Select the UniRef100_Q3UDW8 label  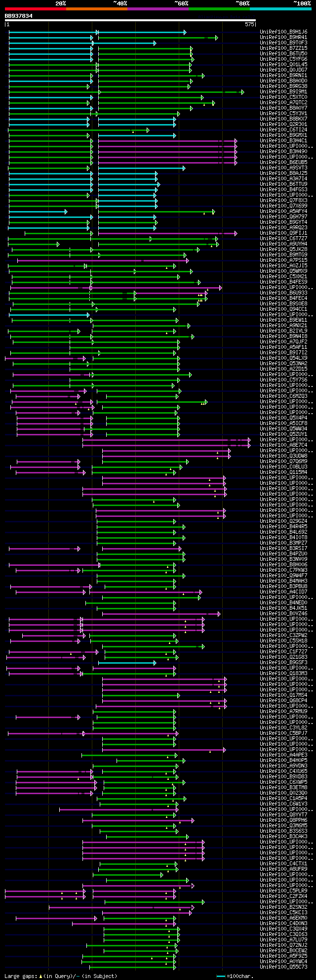(x=283, y=456)
